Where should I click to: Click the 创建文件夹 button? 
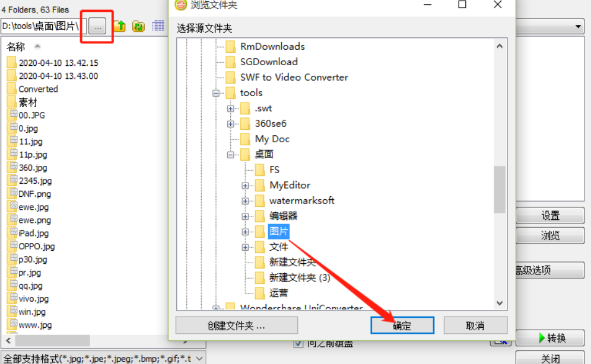(x=237, y=325)
